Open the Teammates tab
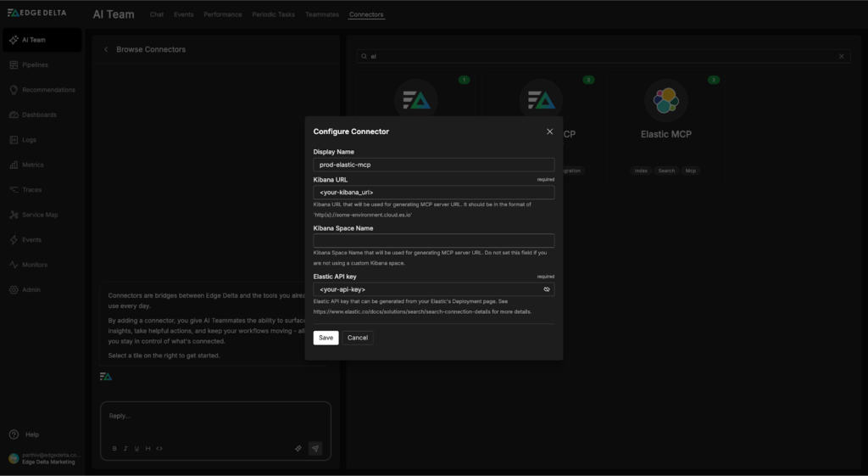The height and width of the screenshot is (476, 868). [321, 14]
